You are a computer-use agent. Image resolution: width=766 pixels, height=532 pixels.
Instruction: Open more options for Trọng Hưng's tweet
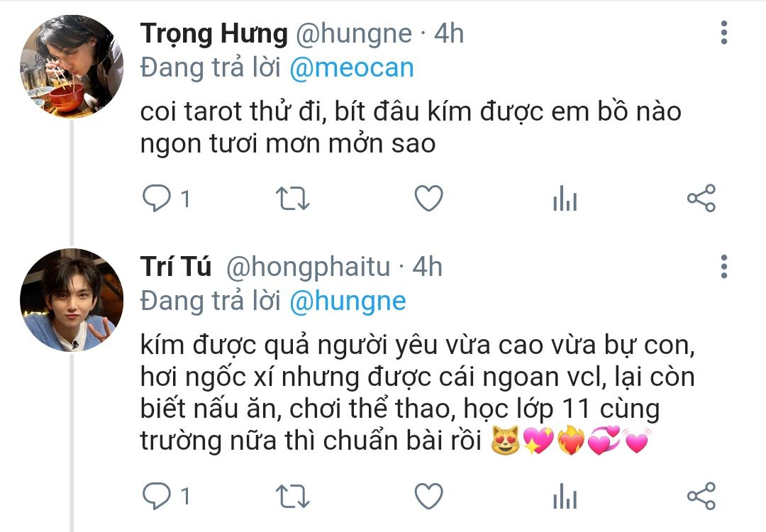pyautogui.click(x=724, y=33)
